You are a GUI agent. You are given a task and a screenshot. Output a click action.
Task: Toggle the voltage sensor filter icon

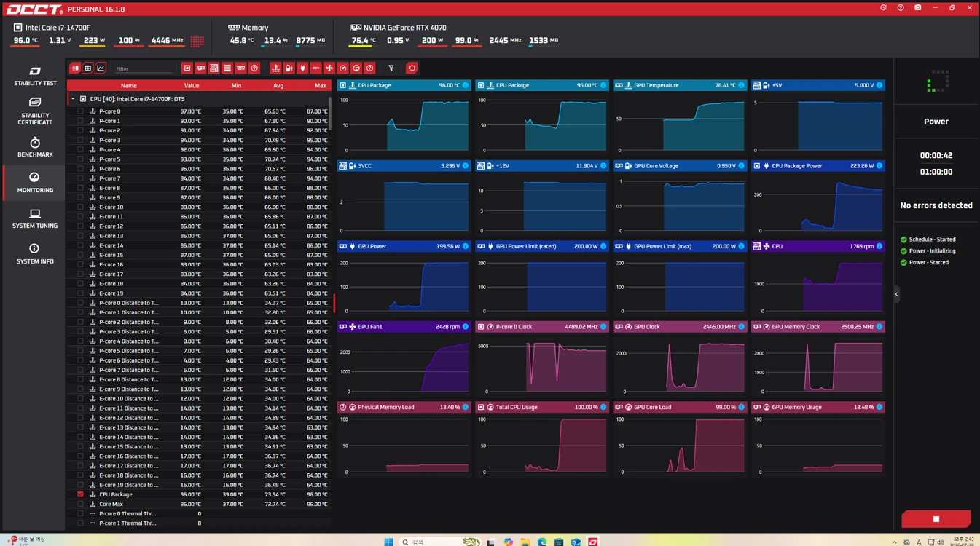(x=289, y=68)
